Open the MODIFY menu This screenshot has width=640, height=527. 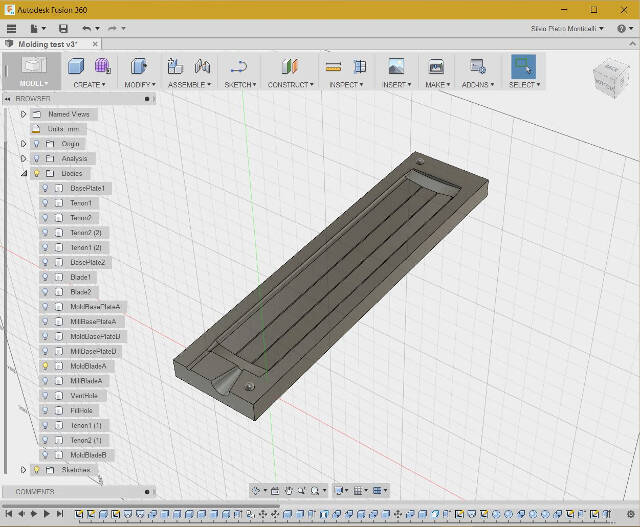140,84
